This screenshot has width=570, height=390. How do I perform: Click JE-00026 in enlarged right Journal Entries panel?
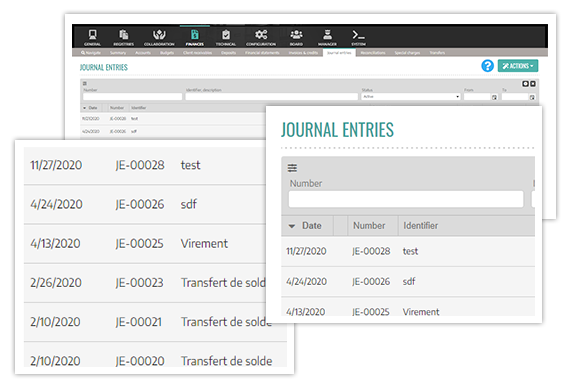pyautogui.click(x=371, y=282)
